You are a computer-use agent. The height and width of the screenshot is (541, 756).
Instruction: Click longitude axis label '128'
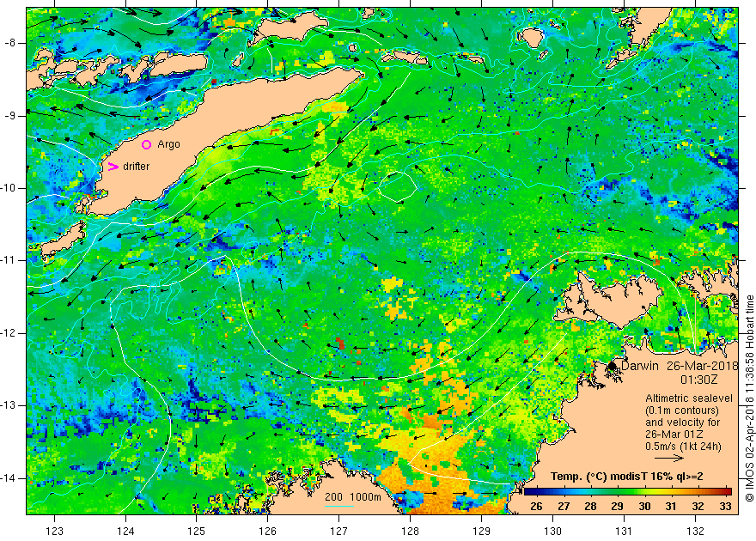coord(411,531)
